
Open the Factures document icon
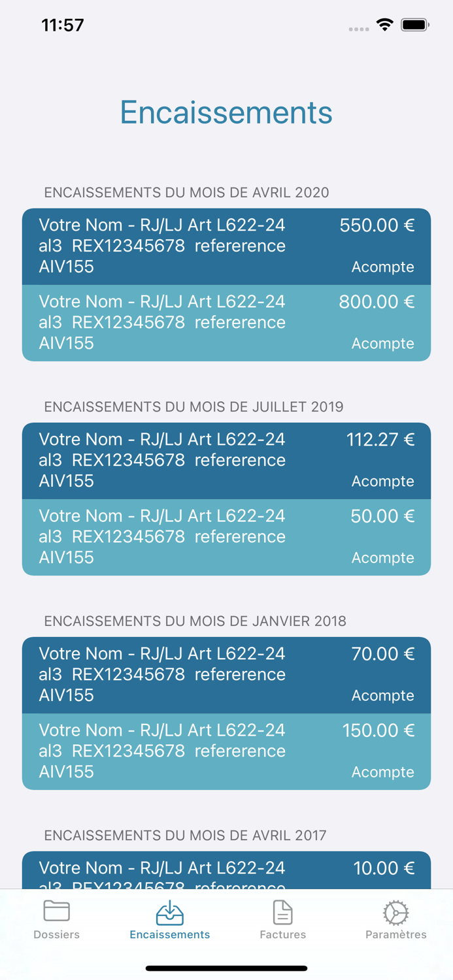pos(282,915)
